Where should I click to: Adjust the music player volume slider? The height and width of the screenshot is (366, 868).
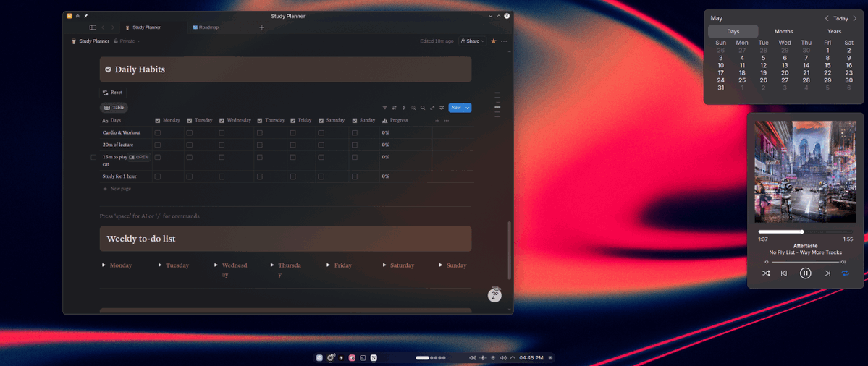click(x=806, y=262)
